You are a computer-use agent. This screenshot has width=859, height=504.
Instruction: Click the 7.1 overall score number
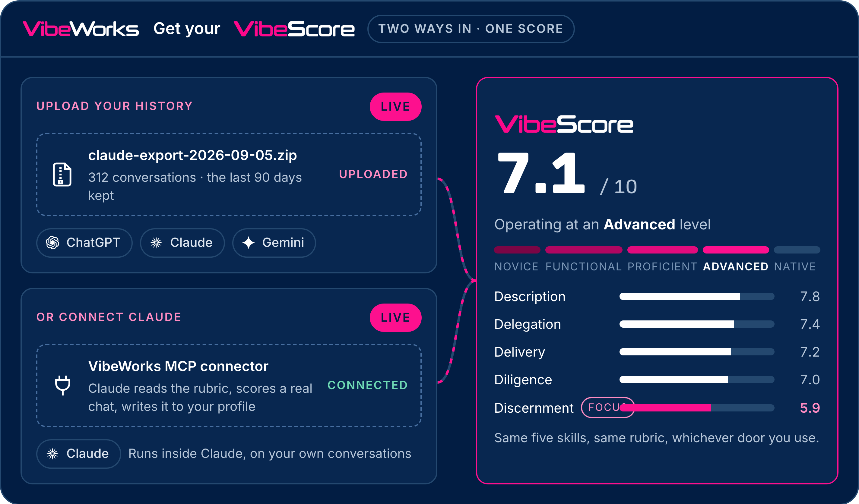(541, 173)
